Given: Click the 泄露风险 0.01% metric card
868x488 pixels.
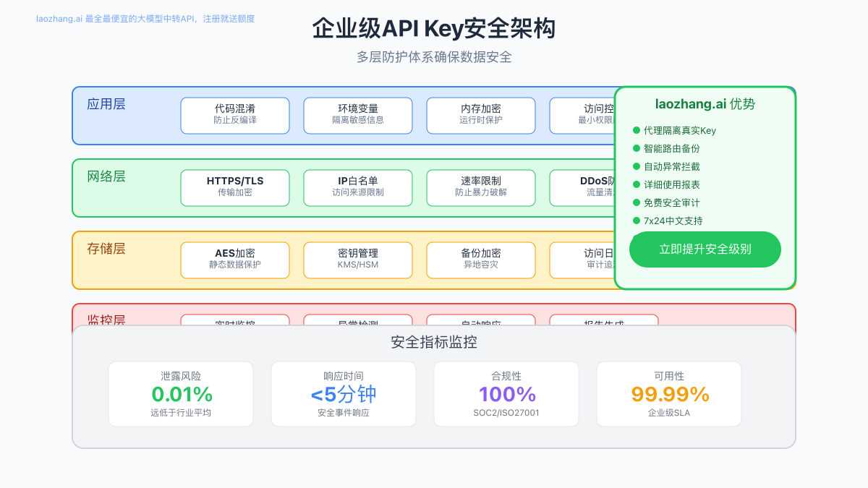Looking at the screenshot, I should click(x=181, y=394).
